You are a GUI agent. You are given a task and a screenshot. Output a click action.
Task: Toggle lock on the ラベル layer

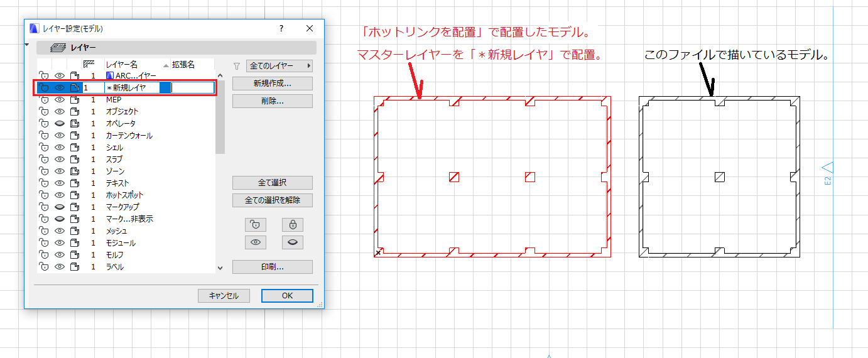coord(44,267)
